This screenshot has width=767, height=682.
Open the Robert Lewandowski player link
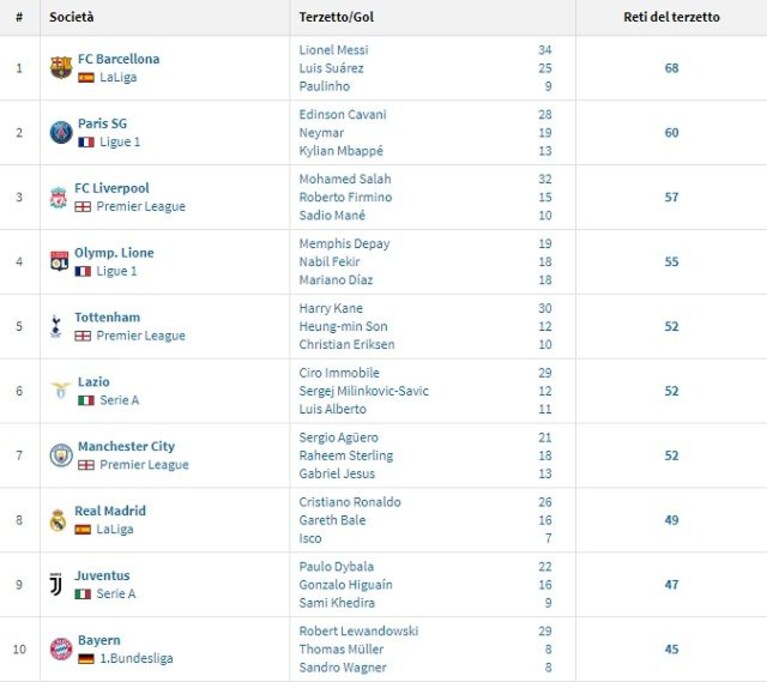click(x=359, y=631)
